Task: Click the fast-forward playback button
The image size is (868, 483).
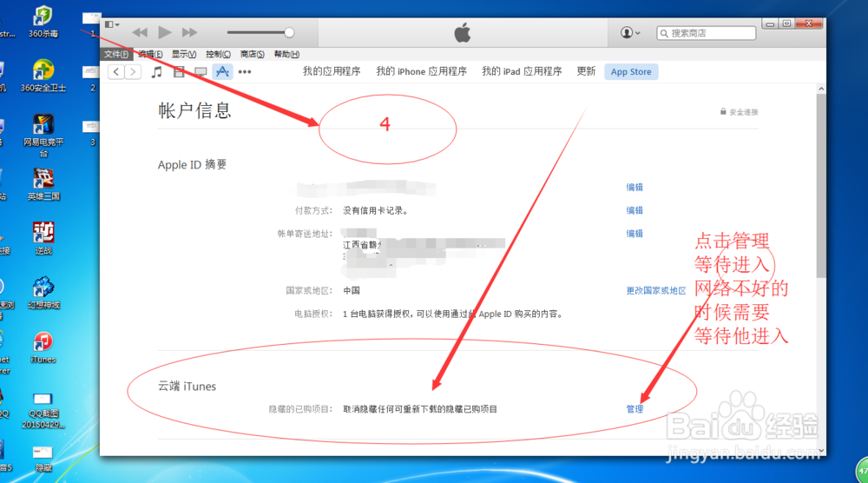Action: (189, 33)
